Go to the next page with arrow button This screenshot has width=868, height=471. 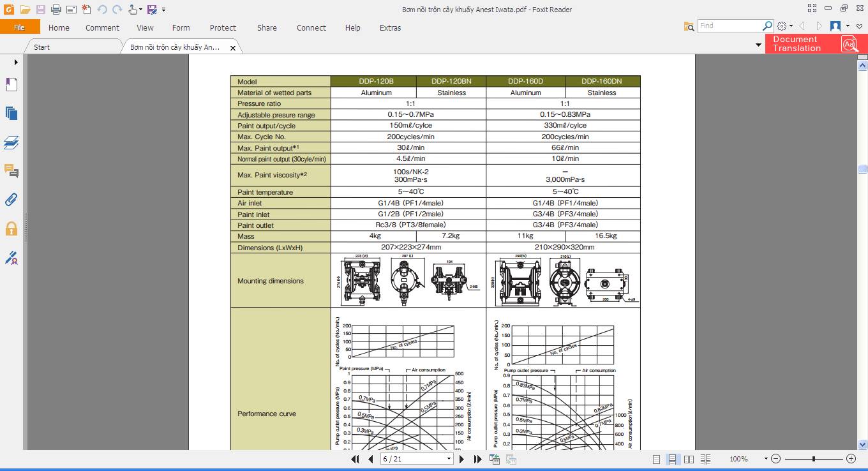point(461,459)
